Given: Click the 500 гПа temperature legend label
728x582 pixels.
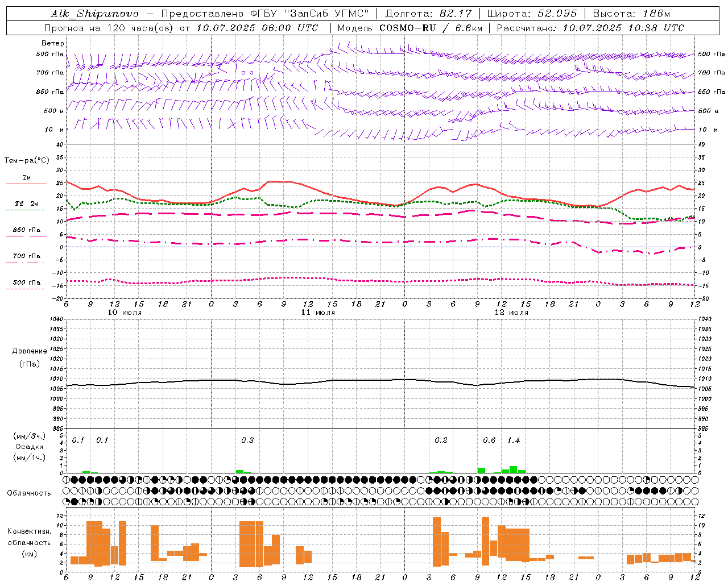Looking at the screenshot, I should pyautogui.click(x=27, y=282).
